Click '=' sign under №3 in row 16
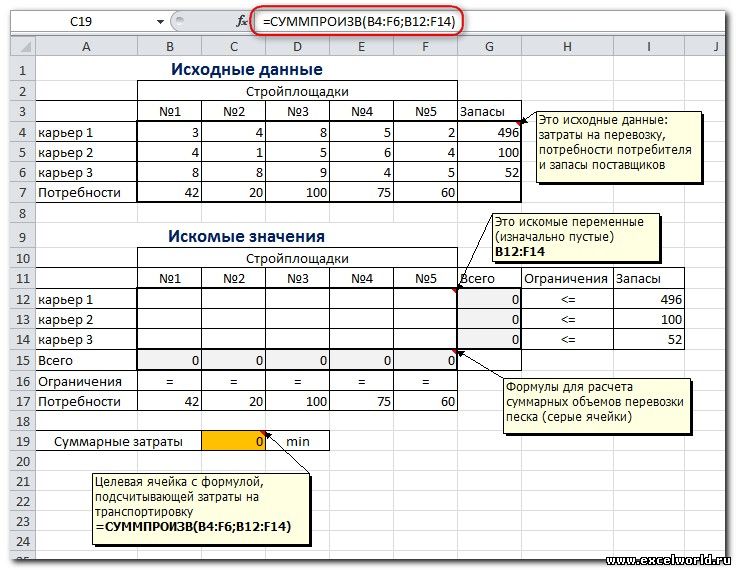Image resolution: width=736 pixels, height=570 pixels. pos(298,381)
